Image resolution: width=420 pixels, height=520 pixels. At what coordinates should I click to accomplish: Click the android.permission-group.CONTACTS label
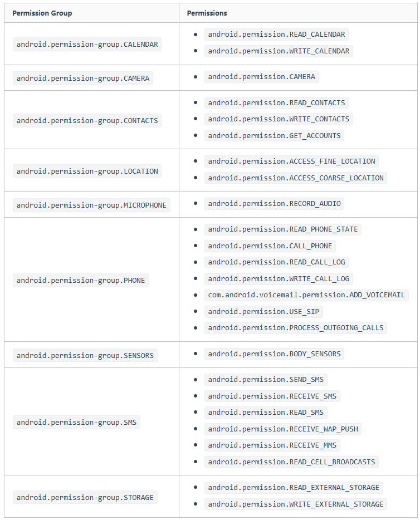(87, 121)
